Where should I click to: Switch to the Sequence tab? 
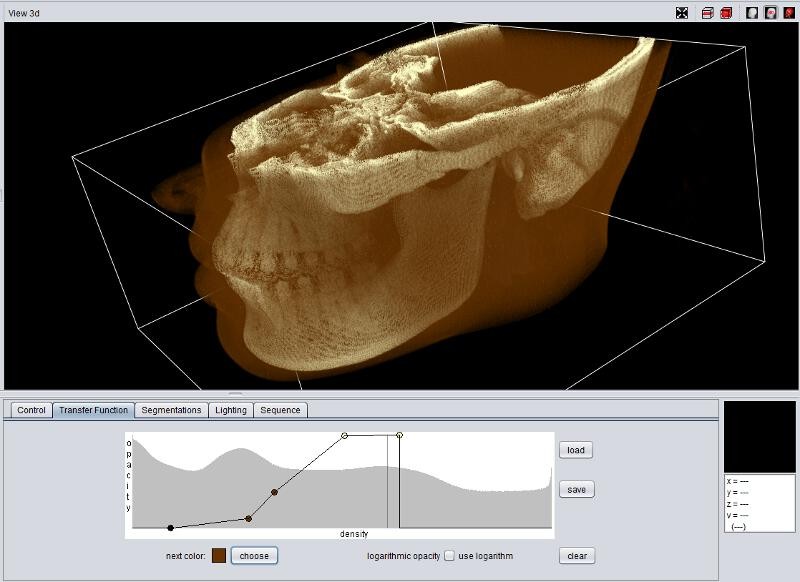tap(280, 410)
